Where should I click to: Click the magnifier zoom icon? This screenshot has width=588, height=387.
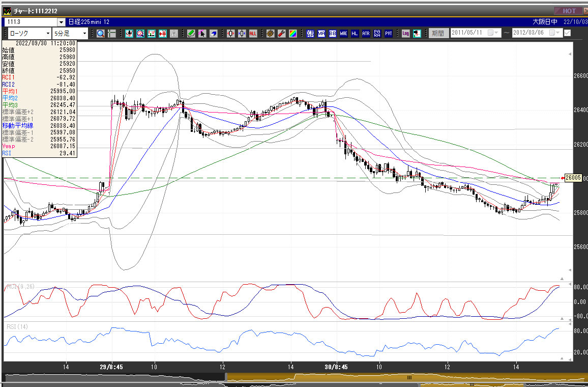(101, 34)
